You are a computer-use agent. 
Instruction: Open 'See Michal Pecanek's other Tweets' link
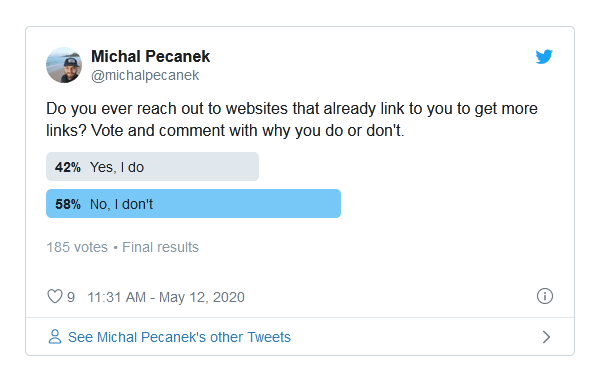[179, 337]
